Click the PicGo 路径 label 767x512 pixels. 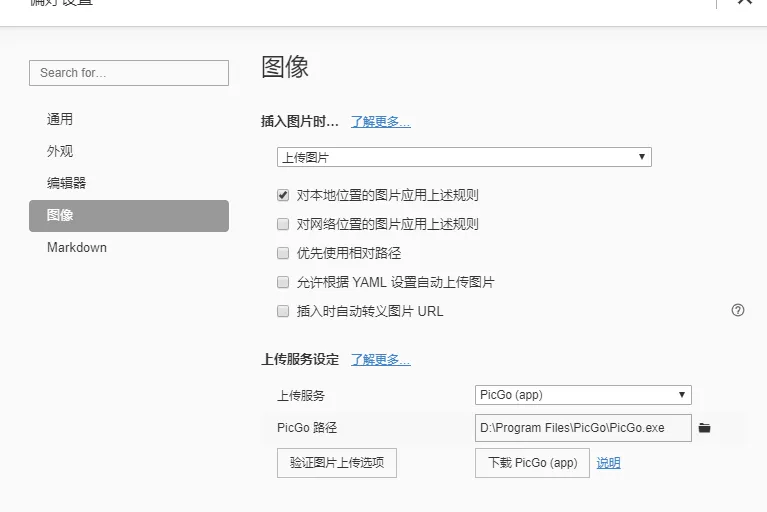(x=307, y=428)
